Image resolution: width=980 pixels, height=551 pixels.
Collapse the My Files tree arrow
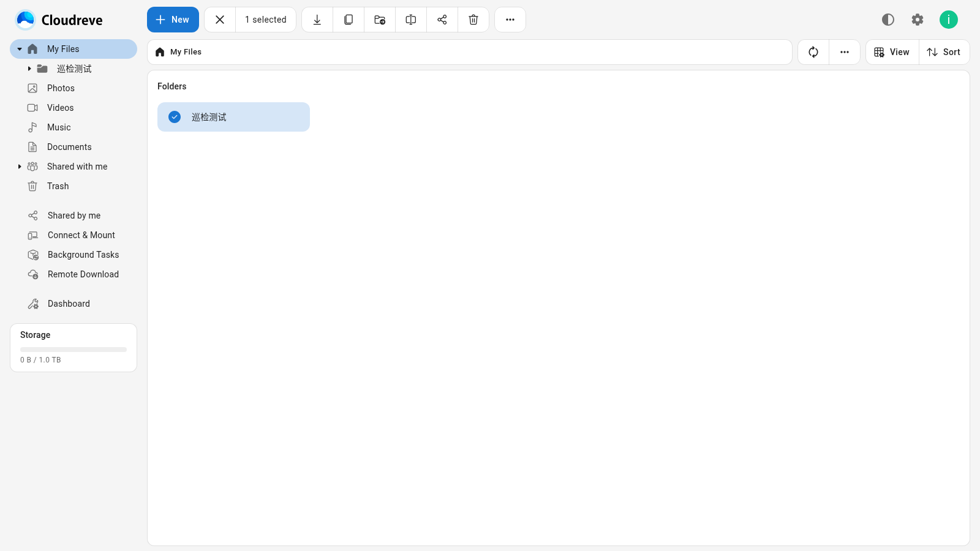[x=20, y=49]
